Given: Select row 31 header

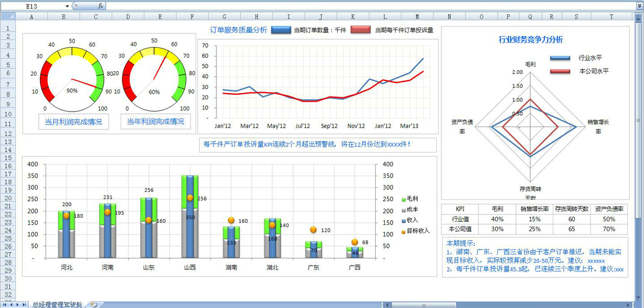Looking at the screenshot, I should click(8, 287).
